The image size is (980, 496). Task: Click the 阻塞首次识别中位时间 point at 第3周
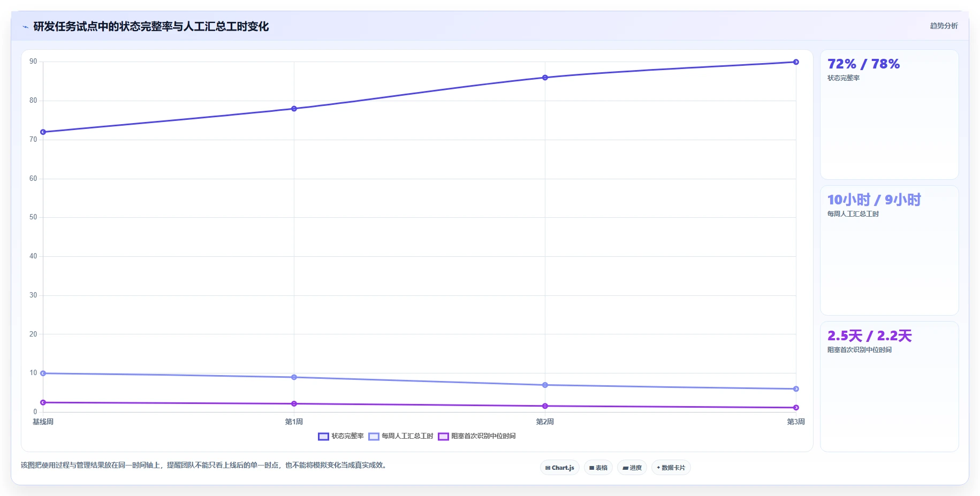pos(796,408)
